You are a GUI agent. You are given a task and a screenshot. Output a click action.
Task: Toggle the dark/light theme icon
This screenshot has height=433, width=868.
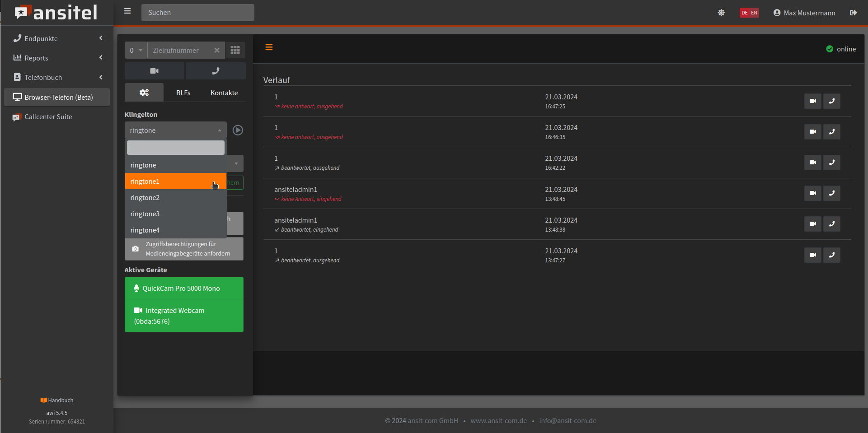coord(721,13)
